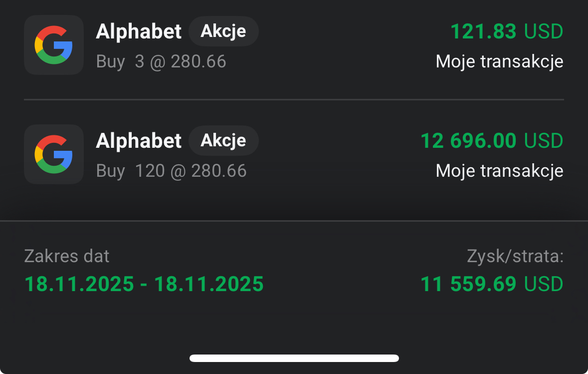Viewport: 588px width, 374px height.
Task: Select the total 11 559.69 USD profit value
Action: click(x=468, y=285)
